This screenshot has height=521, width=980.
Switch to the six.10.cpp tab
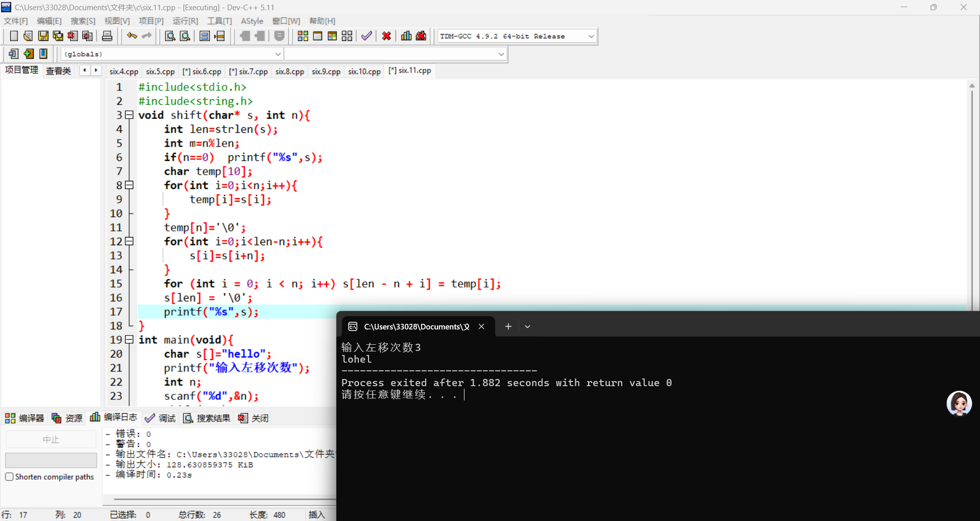(364, 71)
